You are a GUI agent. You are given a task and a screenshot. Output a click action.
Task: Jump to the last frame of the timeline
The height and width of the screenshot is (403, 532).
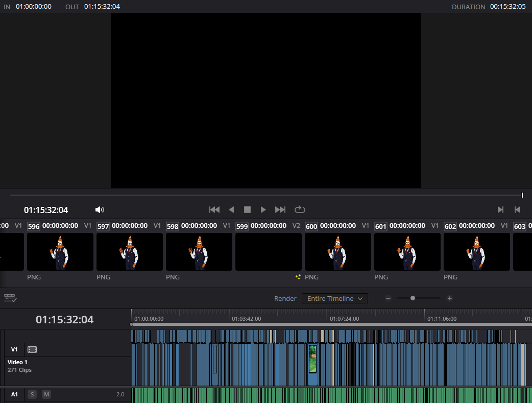tap(280, 209)
